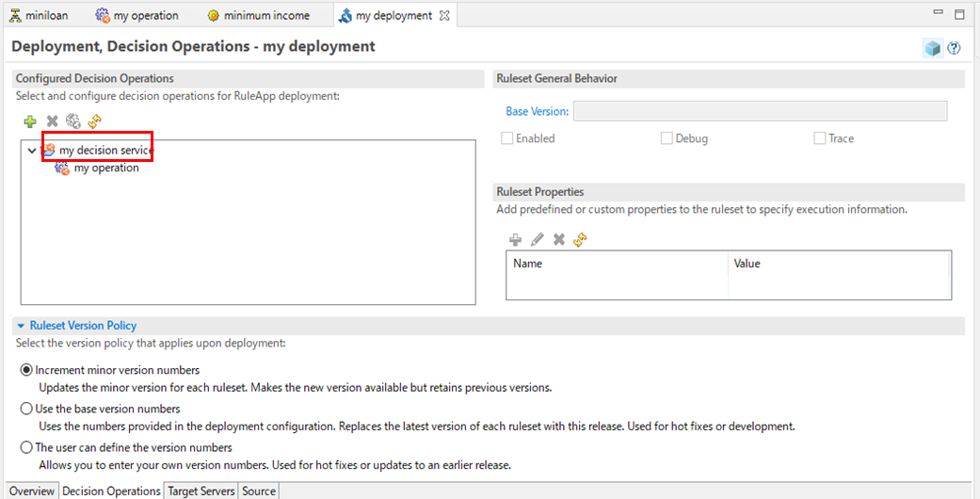980x499 pixels.
Task: Click the my decision service tree icon
Action: coord(48,150)
